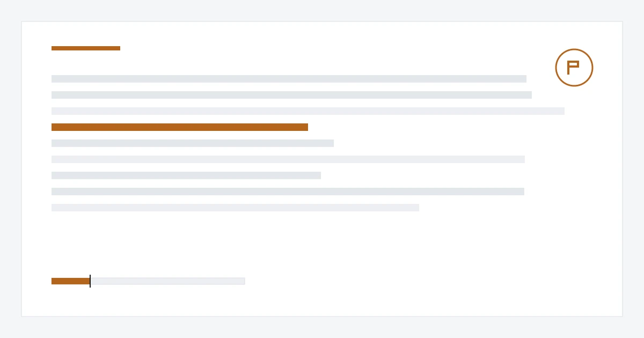The height and width of the screenshot is (338, 644).
Task: Select the sixth paragraph line, second below orange highlight
Action: tap(288, 159)
